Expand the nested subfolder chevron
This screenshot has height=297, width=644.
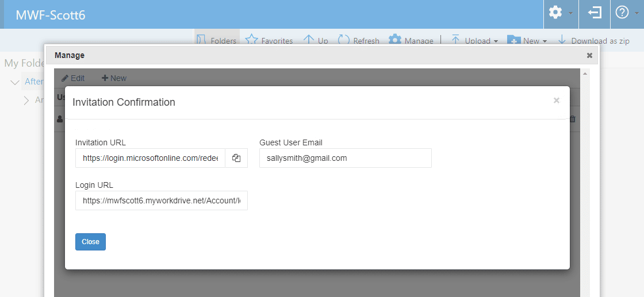click(x=26, y=101)
